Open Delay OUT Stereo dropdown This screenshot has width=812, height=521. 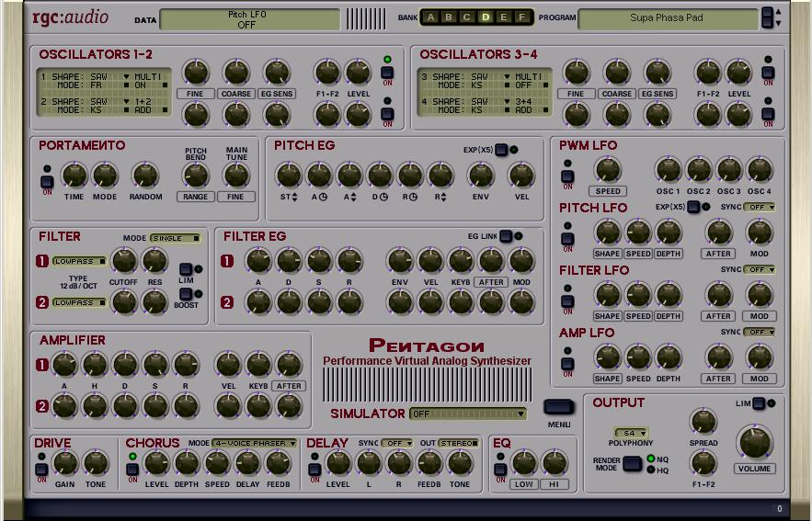[x=458, y=443]
